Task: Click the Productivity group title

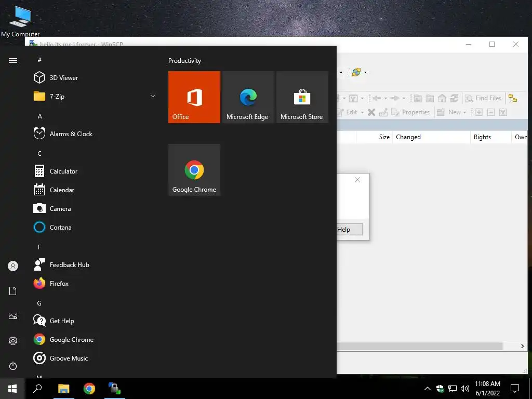Action: [x=184, y=61]
